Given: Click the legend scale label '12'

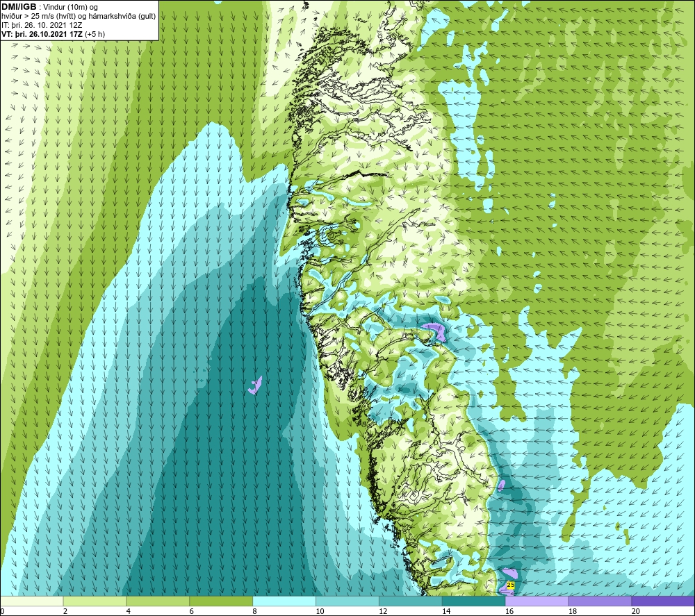Looking at the screenshot, I should pos(383,611).
